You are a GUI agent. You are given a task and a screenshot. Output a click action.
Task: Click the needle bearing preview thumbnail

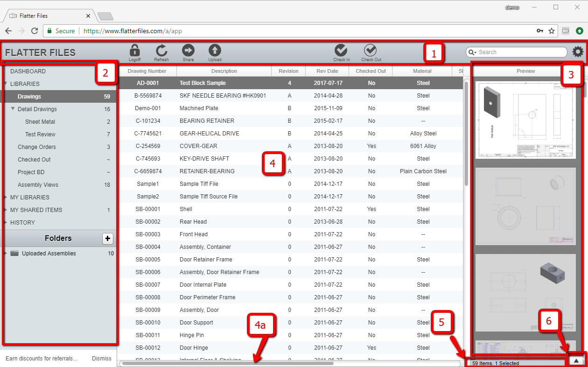coord(525,206)
